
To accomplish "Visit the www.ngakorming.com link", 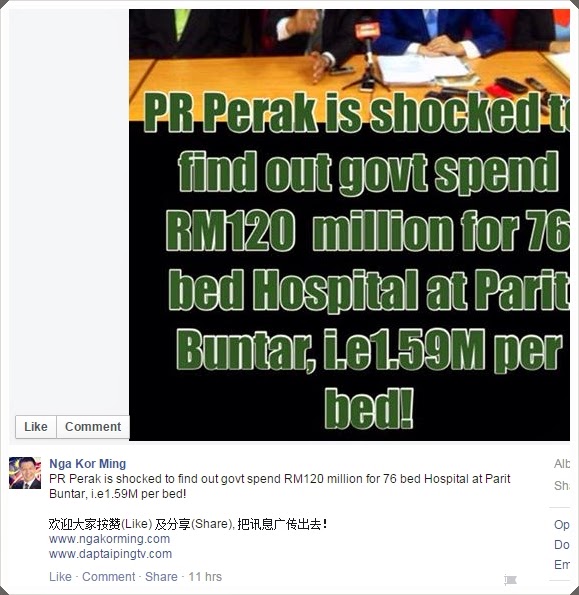I will click(109, 539).
